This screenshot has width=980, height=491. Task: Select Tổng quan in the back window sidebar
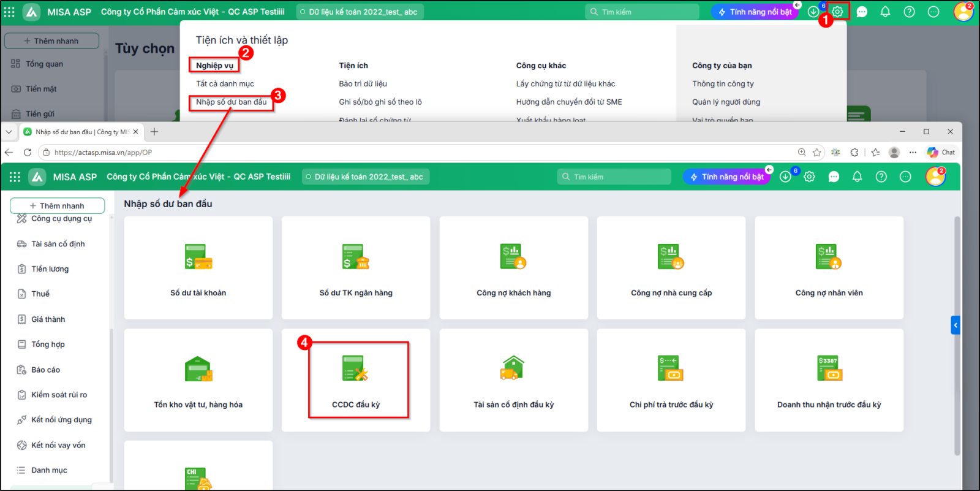(x=44, y=64)
